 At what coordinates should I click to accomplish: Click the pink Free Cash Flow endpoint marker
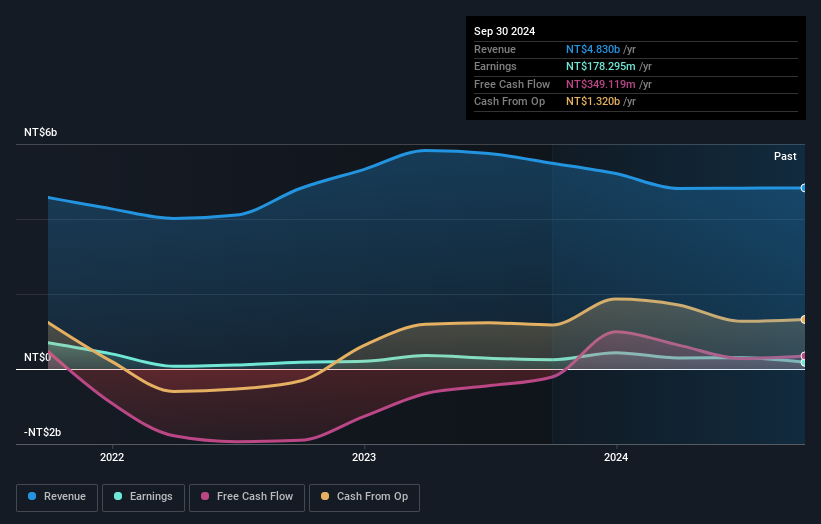tap(804, 356)
